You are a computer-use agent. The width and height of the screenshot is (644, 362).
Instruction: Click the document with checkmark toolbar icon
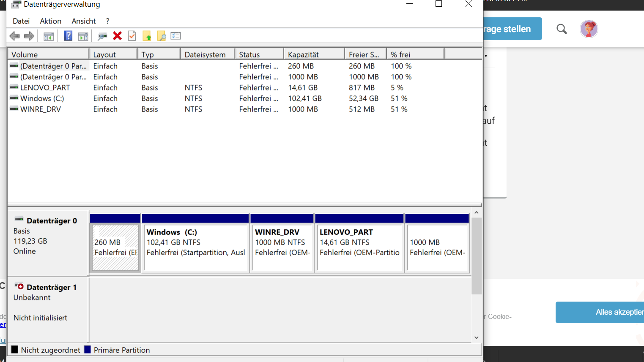[132, 36]
